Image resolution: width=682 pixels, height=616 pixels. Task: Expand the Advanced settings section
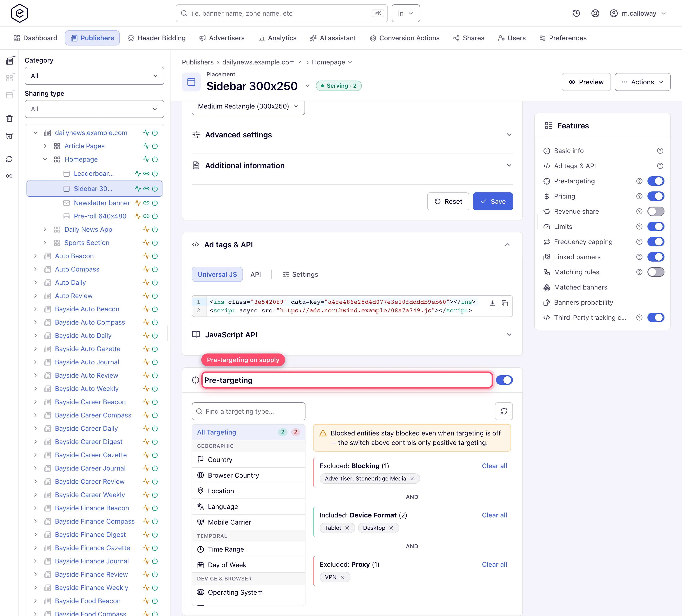point(352,135)
